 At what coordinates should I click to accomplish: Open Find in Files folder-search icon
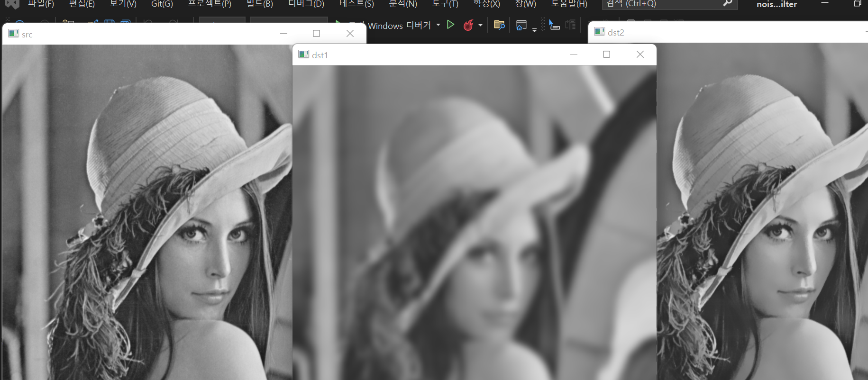499,25
